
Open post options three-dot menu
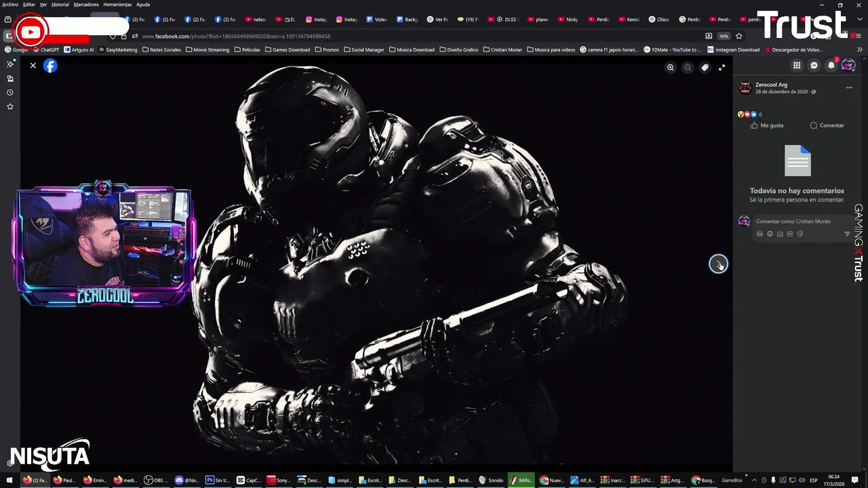click(x=849, y=87)
